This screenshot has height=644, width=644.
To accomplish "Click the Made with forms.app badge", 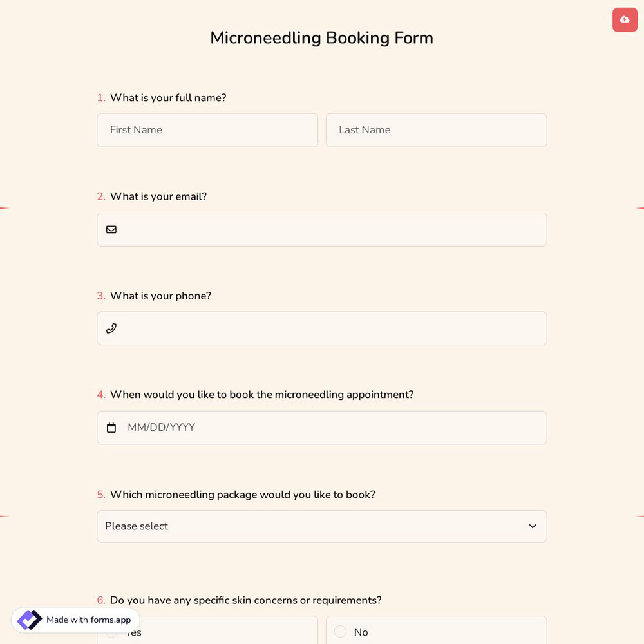I will click(75, 620).
